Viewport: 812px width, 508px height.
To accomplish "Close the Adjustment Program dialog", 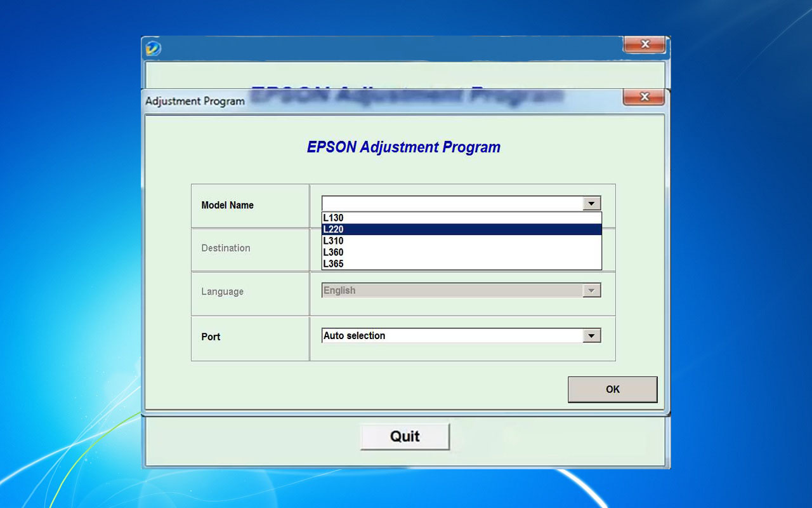I will pos(644,97).
